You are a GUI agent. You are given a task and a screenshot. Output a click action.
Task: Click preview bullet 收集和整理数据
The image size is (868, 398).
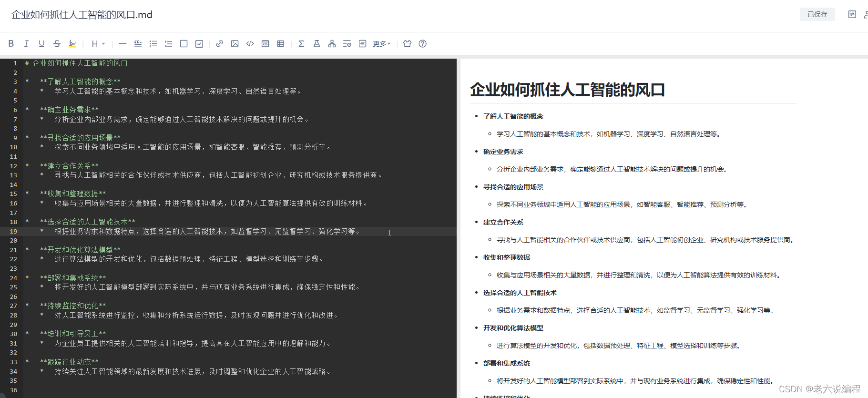[507, 257]
